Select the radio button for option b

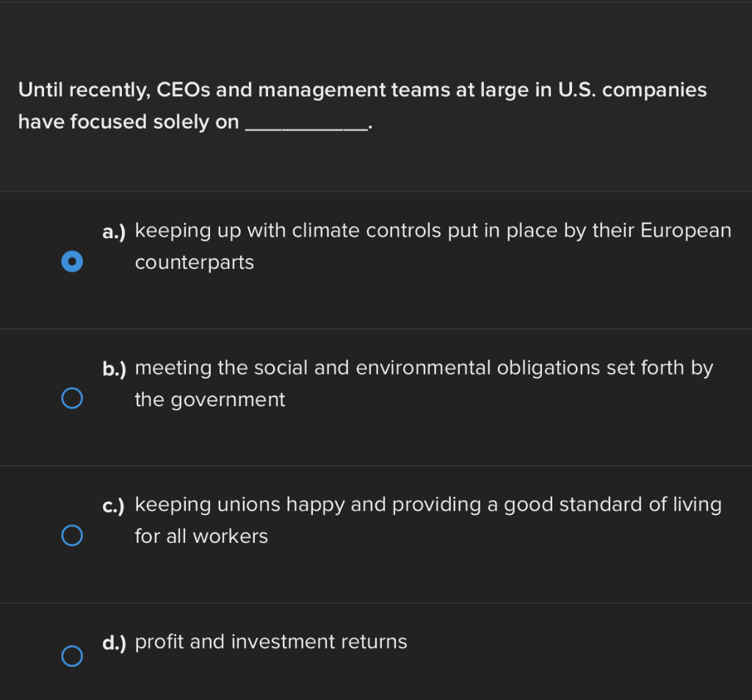[72, 398]
